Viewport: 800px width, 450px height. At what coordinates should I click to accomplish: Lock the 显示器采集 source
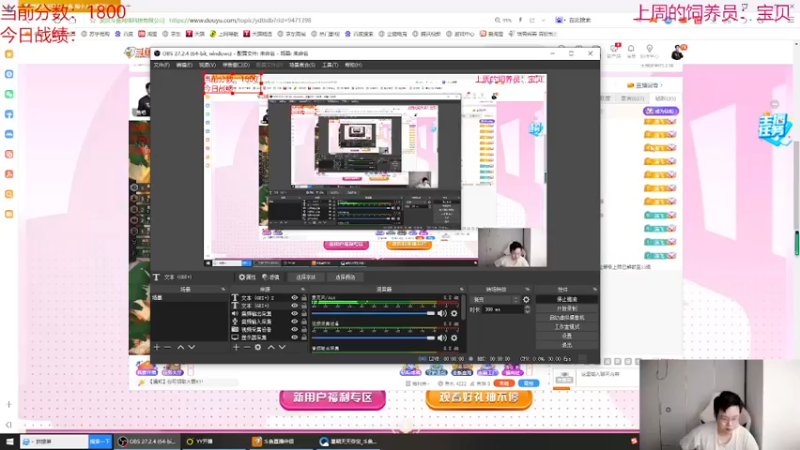pyautogui.click(x=304, y=337)
